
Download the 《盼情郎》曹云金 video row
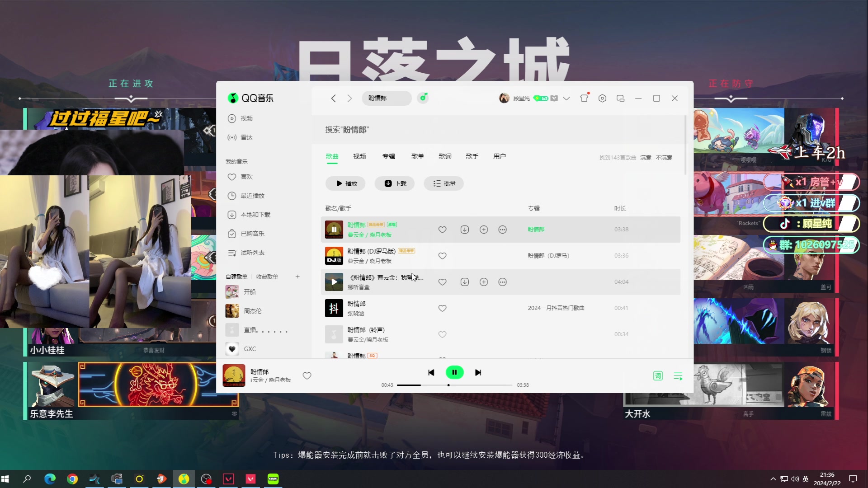tap(464, 282)
